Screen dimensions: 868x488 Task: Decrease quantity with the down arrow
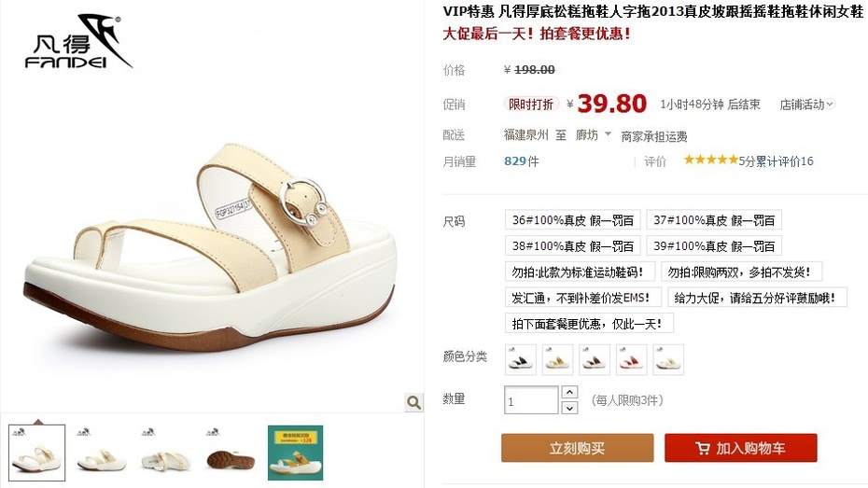[x=569, y=408]
